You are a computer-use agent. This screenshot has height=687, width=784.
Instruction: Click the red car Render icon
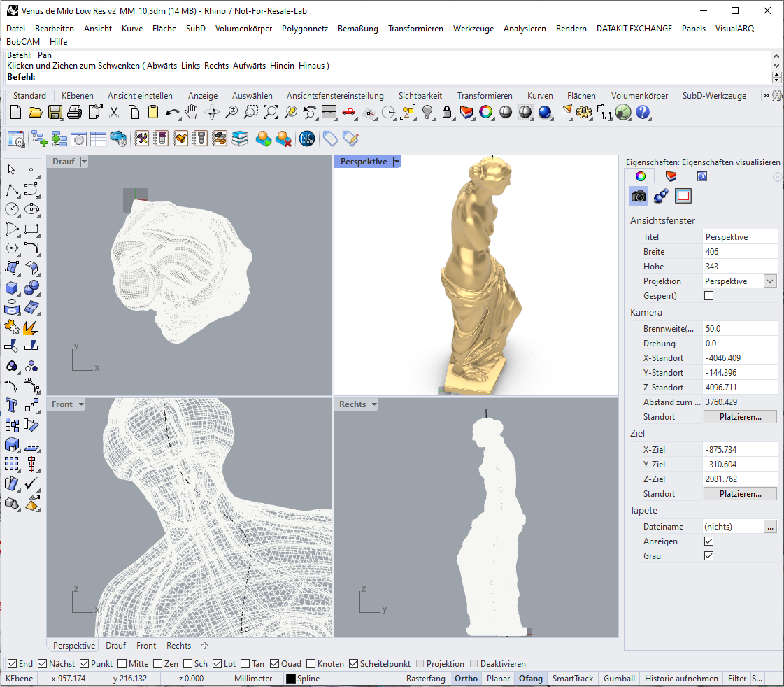pyautogui.click(x=349, y=112)
